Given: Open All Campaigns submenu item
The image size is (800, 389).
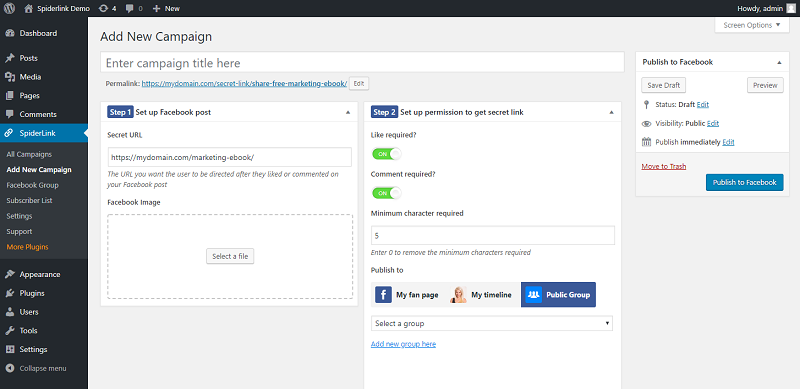Looking at the screenshot, I should pos(29,154).
